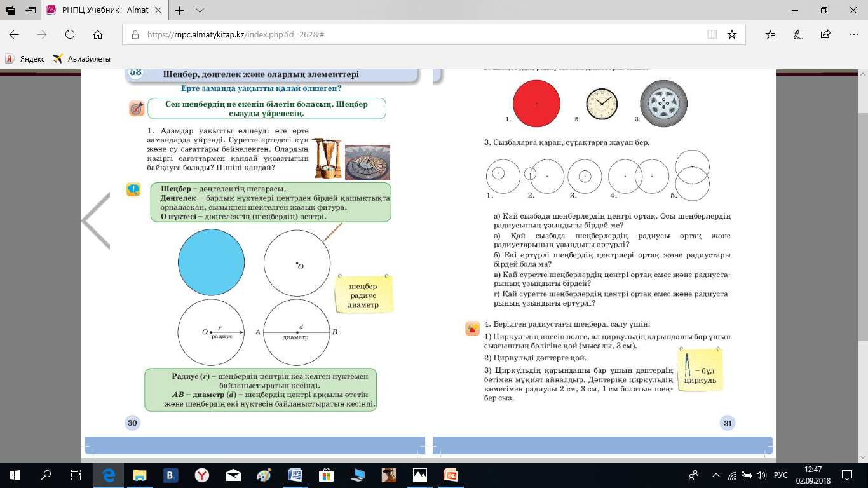Open a new tab with plus button
Image resolution: width=868 pixels, height=488 pixels.
[180, 11]
